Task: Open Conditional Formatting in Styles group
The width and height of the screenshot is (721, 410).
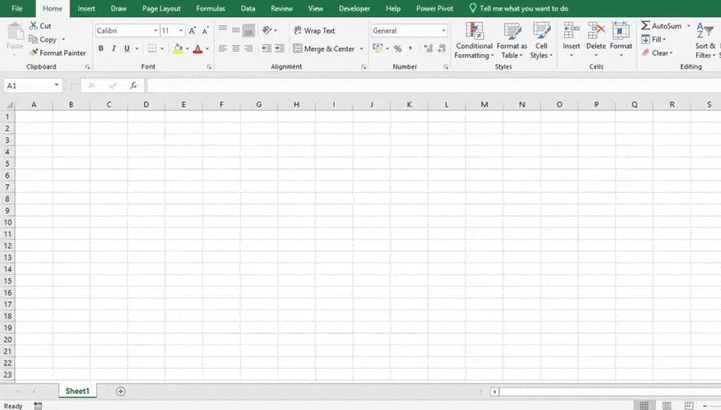Action: pos(474,40)
